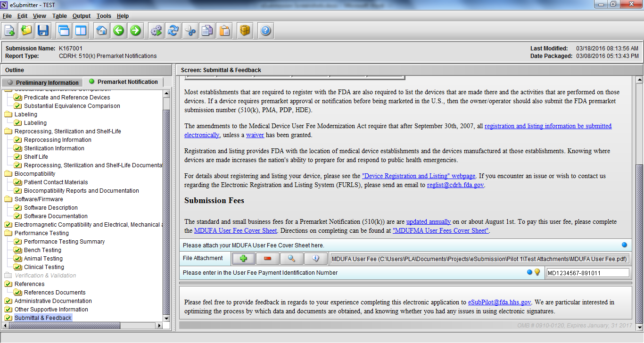The height and width of the screenshot is (343, 644).
Task: Click the Open folder toolbar icon
Action: [26, 31]
